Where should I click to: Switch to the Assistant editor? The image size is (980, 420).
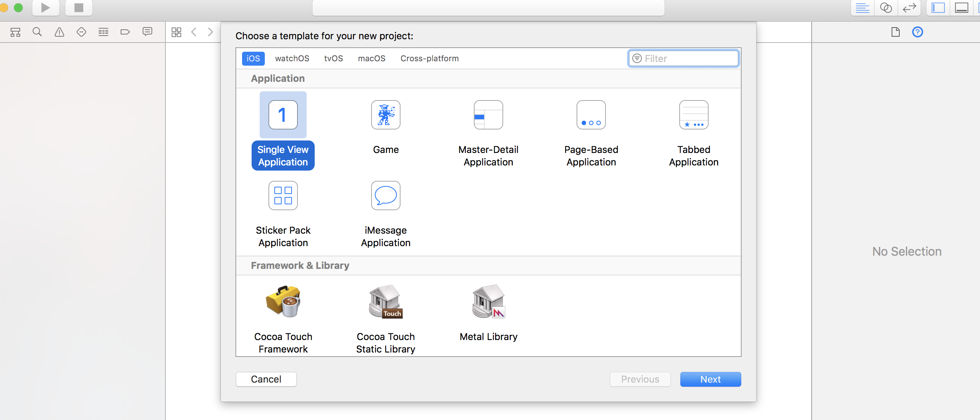click(x=886, y=8)
